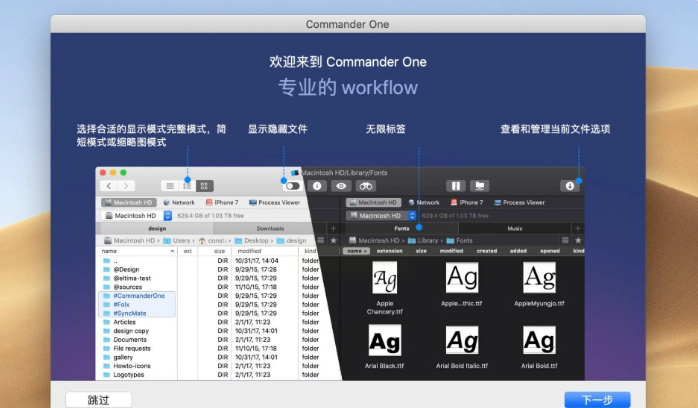The height and width of the screenshot is (408, 698).
Task: Switch to the Music tab
Action: coord(515,228)
